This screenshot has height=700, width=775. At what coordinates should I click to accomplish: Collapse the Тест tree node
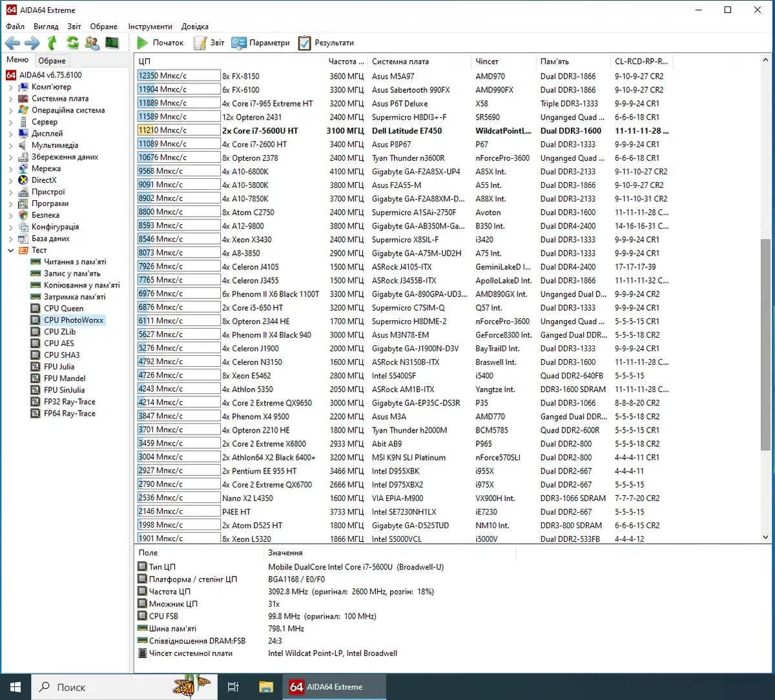click(10, 251)
